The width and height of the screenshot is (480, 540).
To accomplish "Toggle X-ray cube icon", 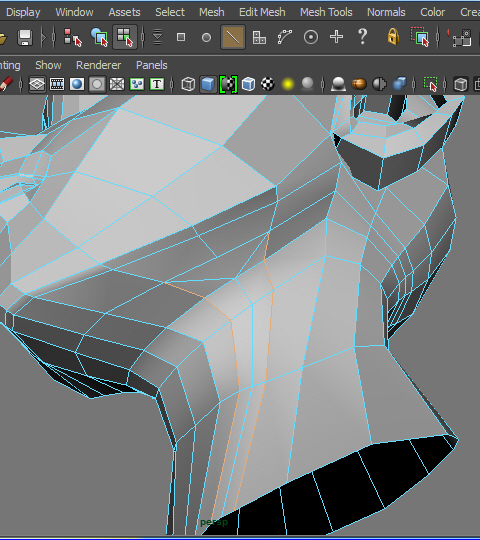I will pos(460,84).
